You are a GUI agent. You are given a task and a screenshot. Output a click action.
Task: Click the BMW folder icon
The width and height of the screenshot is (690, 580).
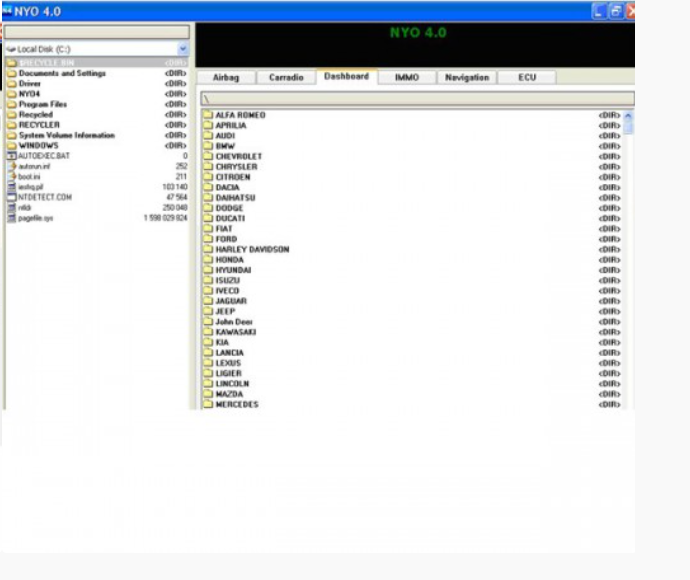click(208, 146)
